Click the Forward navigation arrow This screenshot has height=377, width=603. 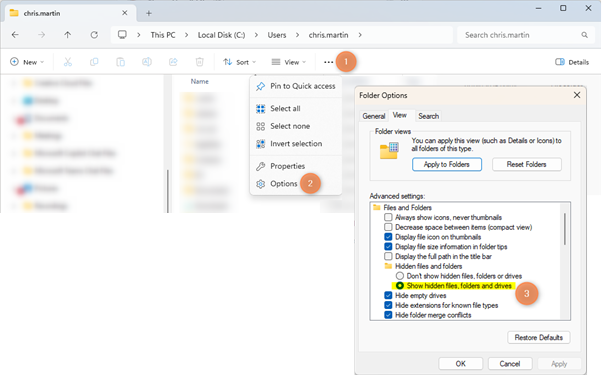[x=41, y=35]
